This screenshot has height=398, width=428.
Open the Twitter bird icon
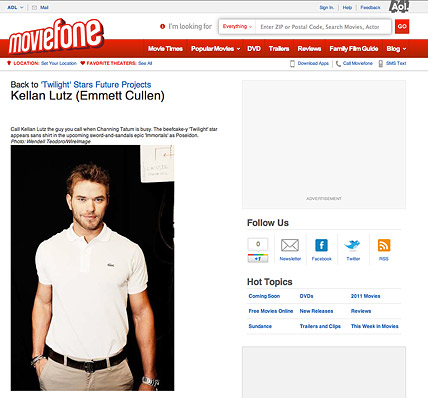coord(352,245)
